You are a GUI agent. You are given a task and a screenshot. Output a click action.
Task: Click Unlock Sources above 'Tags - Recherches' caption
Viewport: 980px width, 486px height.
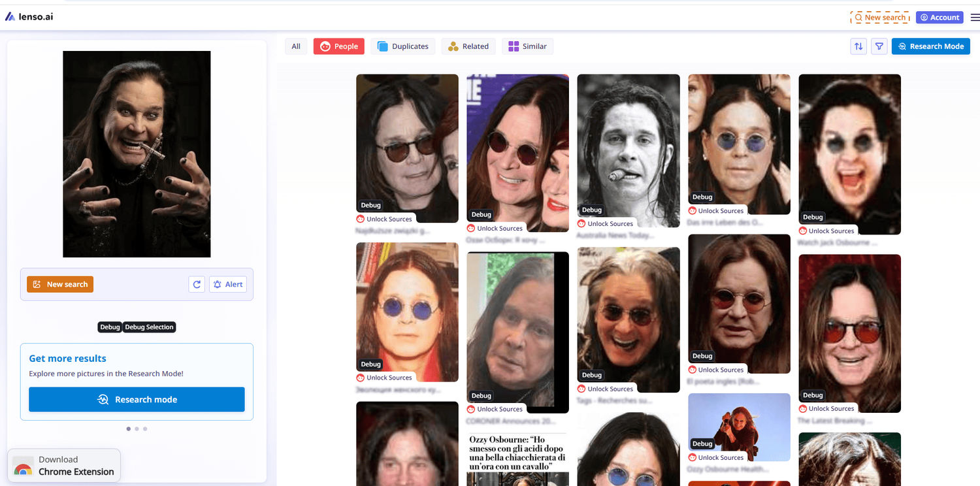(x=605, y=389)
